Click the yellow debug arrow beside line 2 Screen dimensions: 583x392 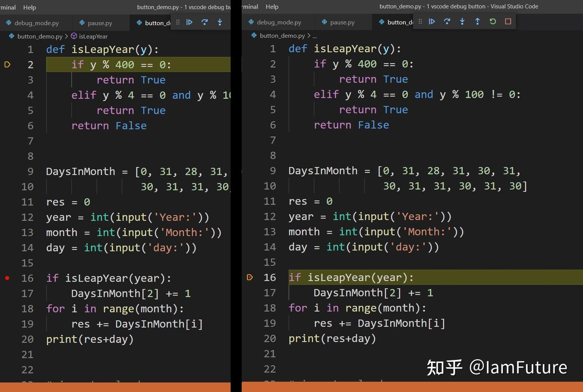tap(7, 64)
